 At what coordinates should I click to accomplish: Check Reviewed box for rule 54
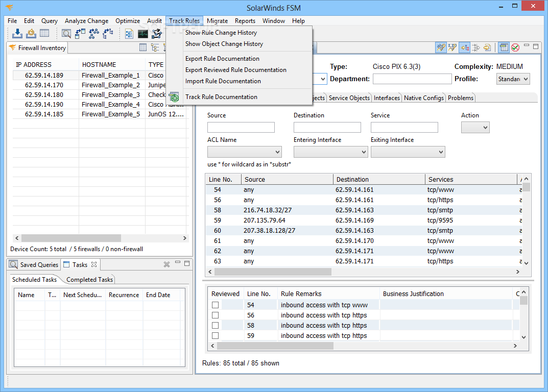click(x=216, y=305)
